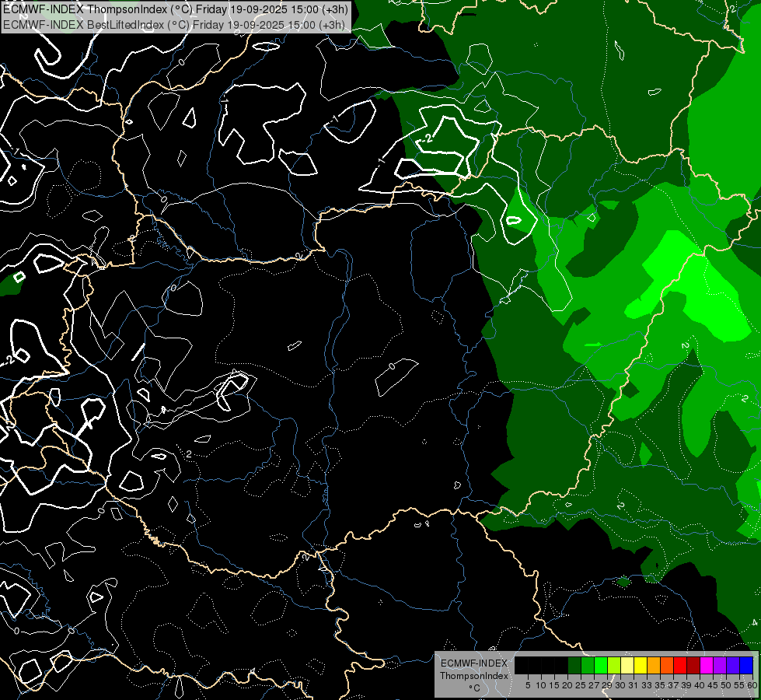Click the ThompsonIndex title line at top
The width and height of the screenshot is (761, 700).
pos(175,9)
